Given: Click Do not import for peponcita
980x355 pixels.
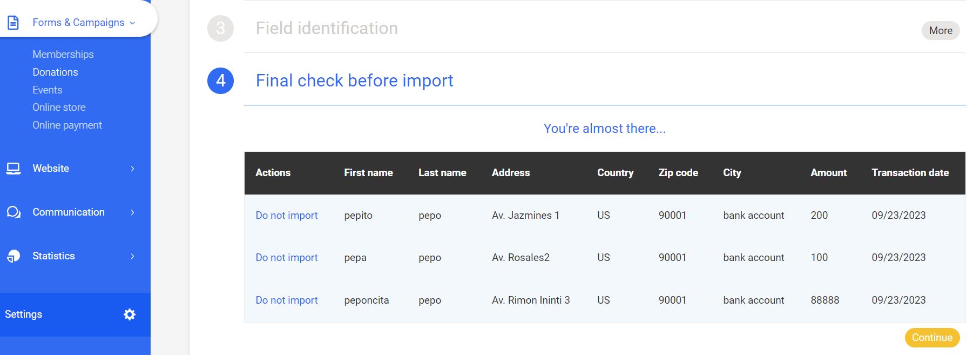Looking at the screenshot, I should pos(287,300).
